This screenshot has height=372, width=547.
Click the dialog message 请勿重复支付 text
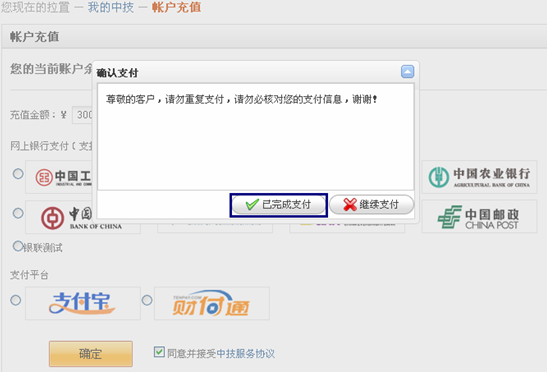194,99
